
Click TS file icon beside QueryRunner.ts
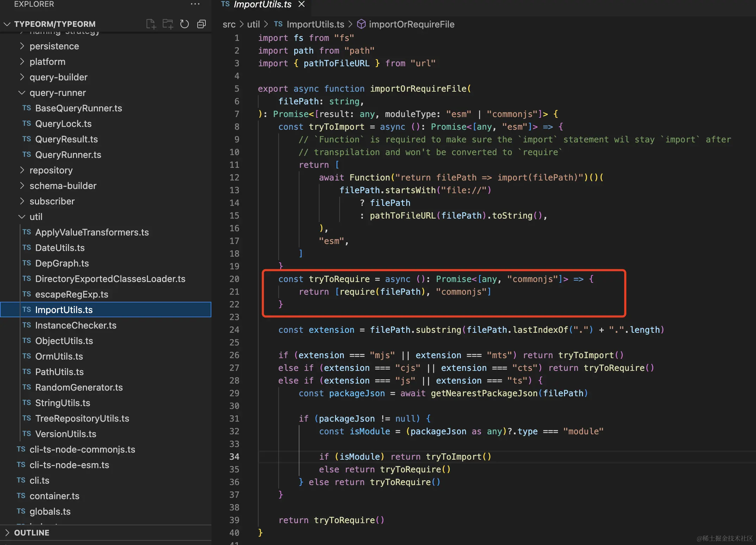coord(27,154)
